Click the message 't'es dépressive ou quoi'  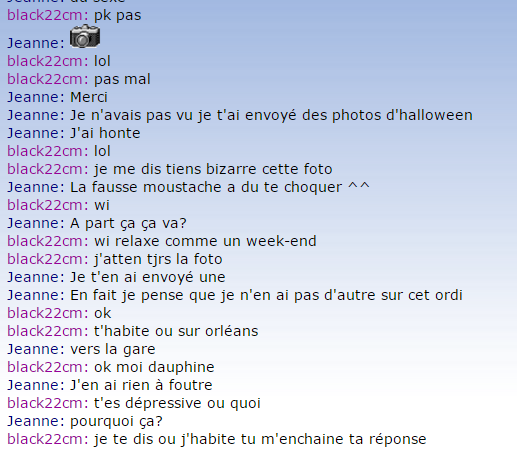click(177, 403)
